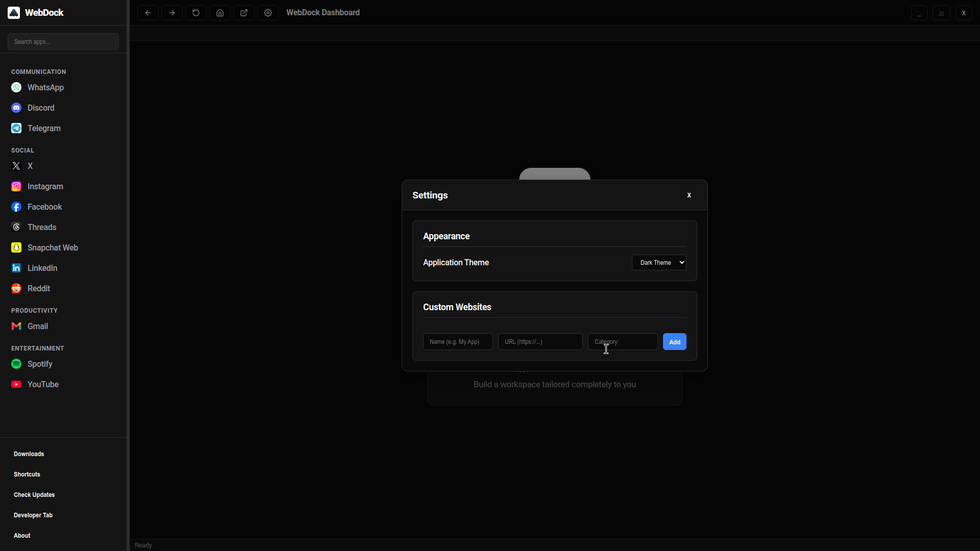Click the Custom Websites section heading
Screen dimensions: 980x551
tap(457, 307)
